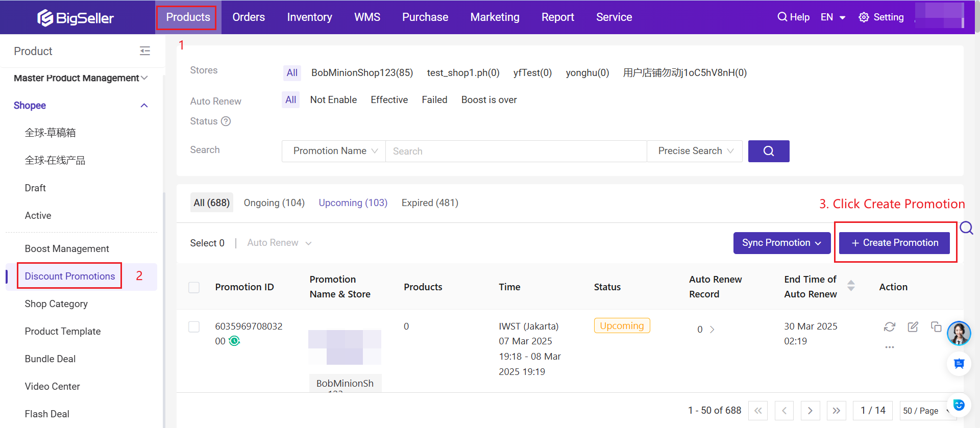The height and width of the screenshot is (428, 980).
Task: Filter stores by yonghu(0)
Action: point(587,73)
